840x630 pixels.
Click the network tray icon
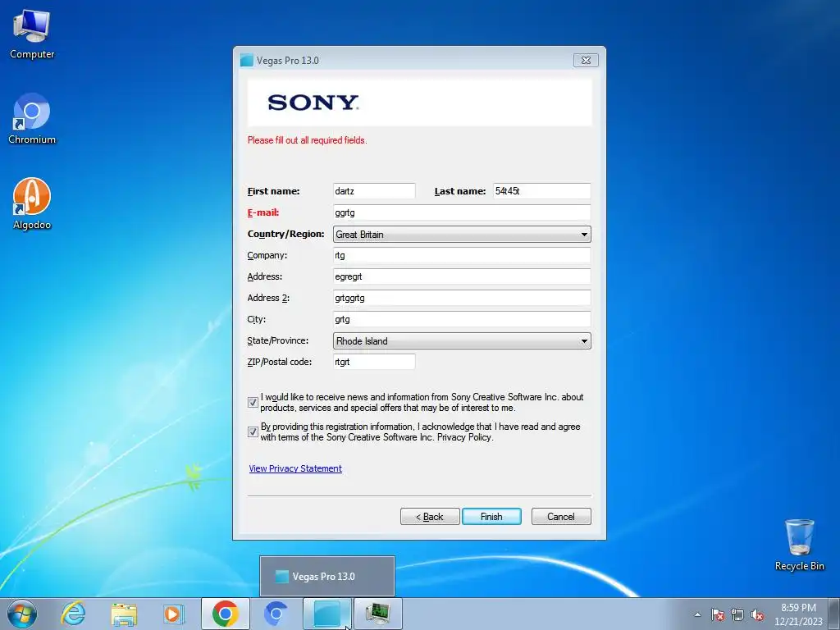coord(737,614)
